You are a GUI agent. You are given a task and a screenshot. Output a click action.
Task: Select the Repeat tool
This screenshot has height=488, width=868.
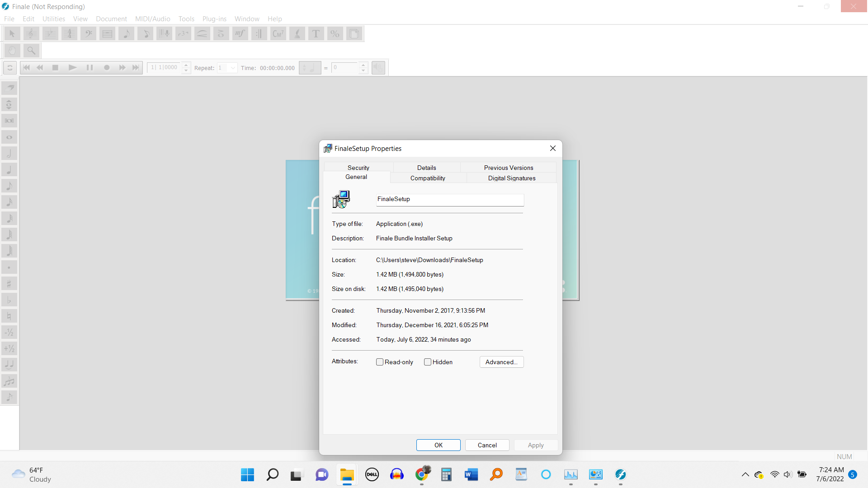[x=259, y=34]
